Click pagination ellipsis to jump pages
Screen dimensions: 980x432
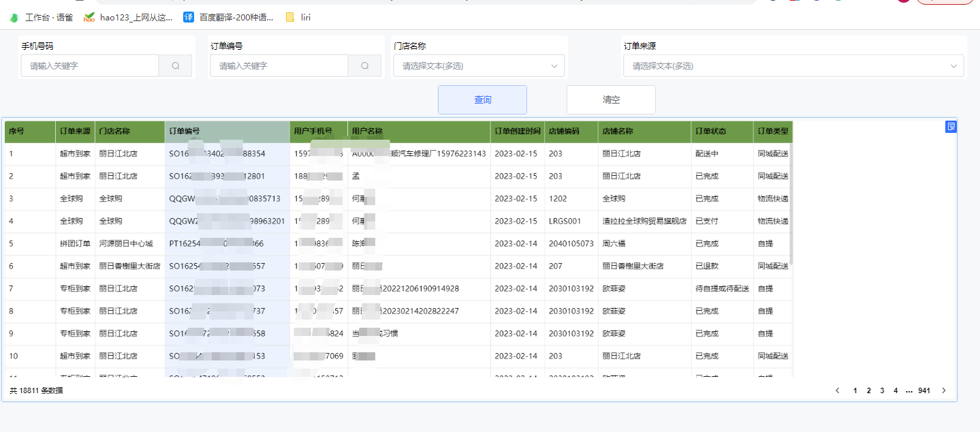(909, 391)
